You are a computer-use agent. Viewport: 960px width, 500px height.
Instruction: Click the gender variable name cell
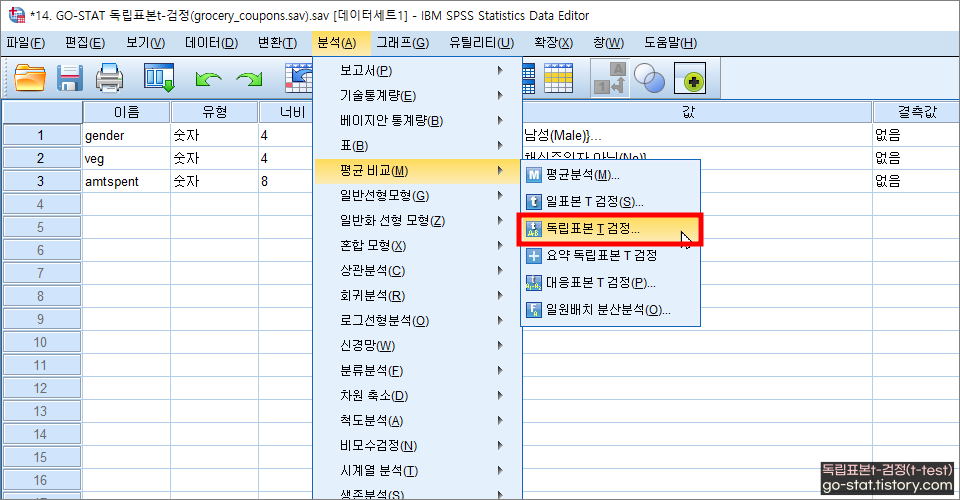click(126, 135)
